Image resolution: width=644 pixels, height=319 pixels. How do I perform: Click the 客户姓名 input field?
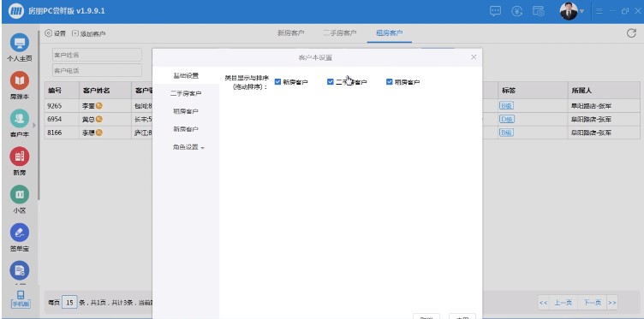pyautogui.click(x=97, y=55)
